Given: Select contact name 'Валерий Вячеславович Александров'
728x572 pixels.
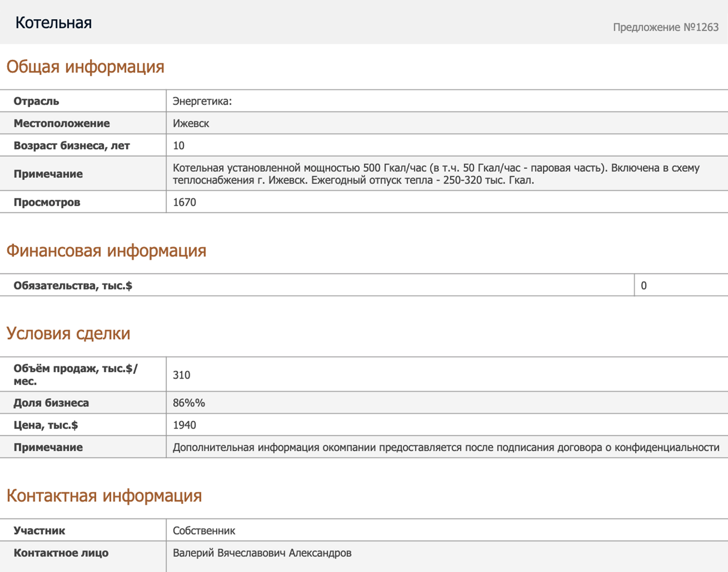Looking at the screenshot, I should (262, 553).
